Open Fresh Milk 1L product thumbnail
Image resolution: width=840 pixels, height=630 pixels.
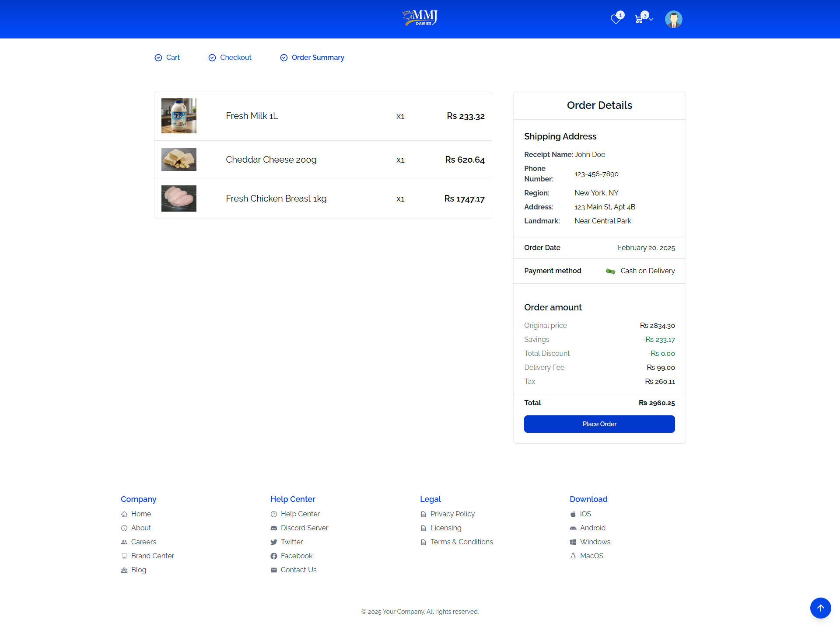[x=178, y=116]
